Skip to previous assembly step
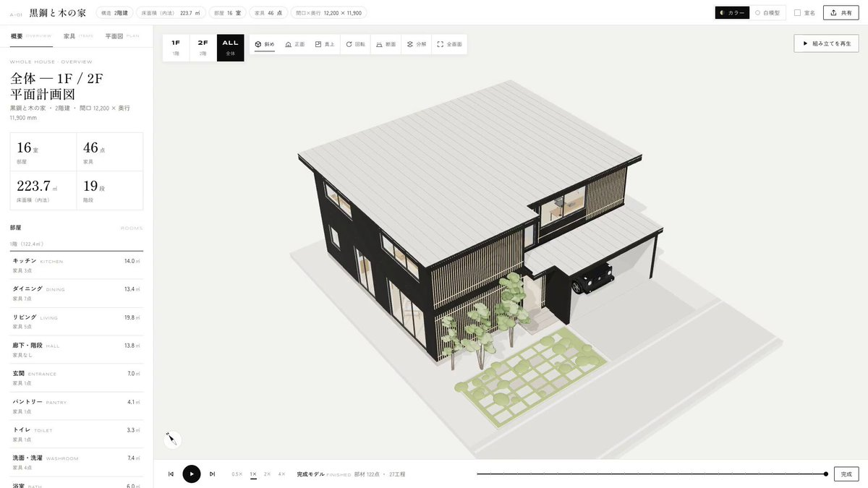Screen dimensions: 868x488 [171, 474]
